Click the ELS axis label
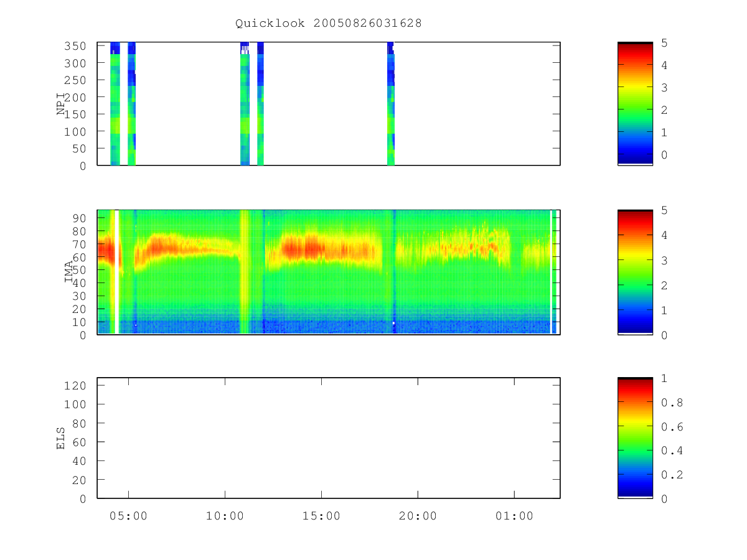This screenshot has height=560, width=747. [61, 438]
